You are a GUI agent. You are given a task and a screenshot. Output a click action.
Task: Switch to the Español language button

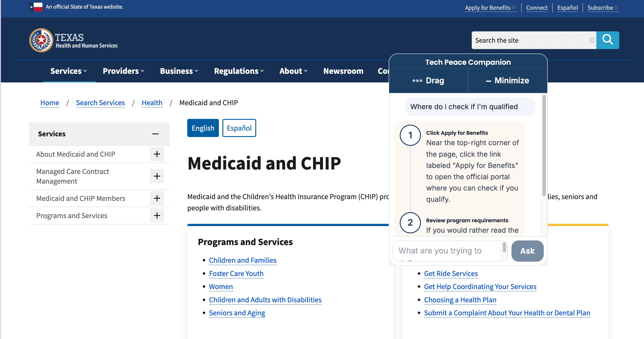pos(239,128)
